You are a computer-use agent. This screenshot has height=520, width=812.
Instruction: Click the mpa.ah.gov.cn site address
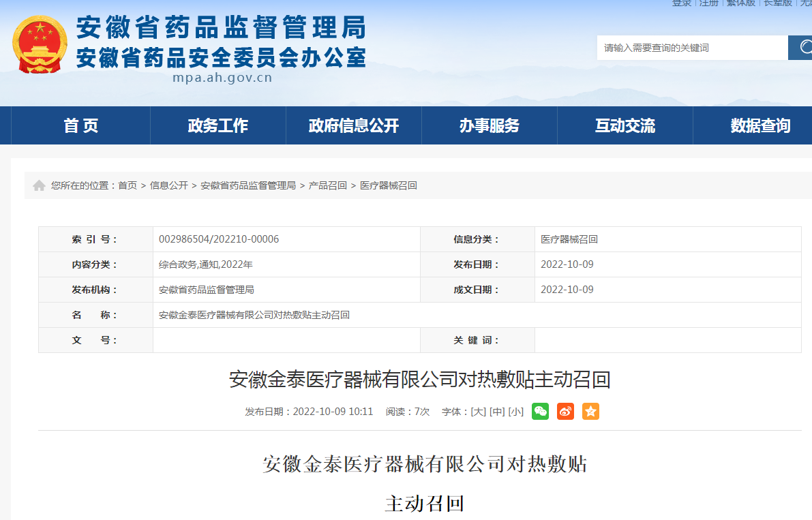point(222,78)
